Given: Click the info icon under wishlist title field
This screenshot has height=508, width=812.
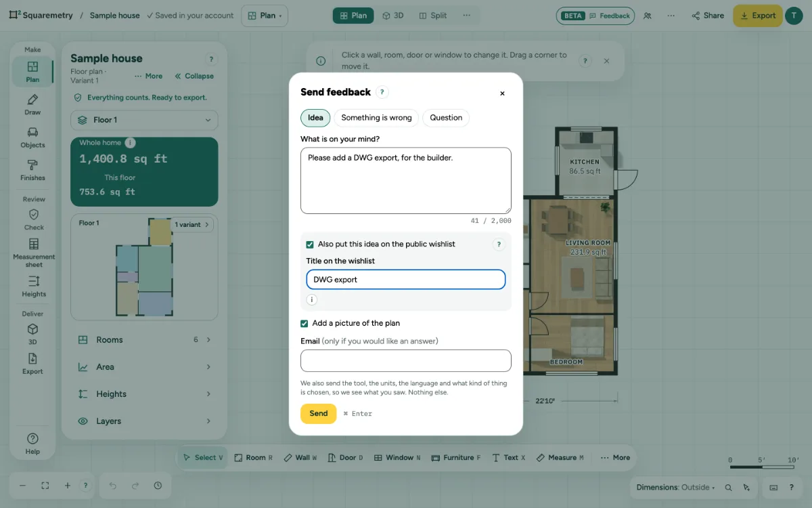Looking at the screenshot, I should pos(311,300).
